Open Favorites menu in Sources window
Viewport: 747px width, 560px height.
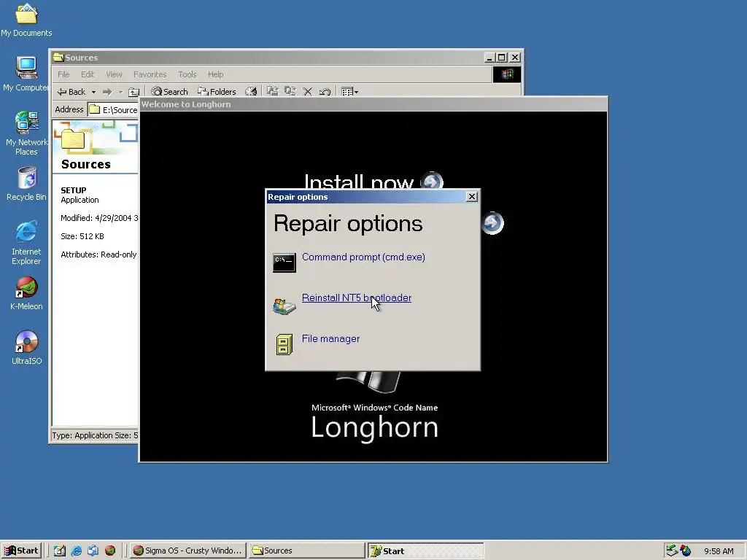click(x=150, y=74)
